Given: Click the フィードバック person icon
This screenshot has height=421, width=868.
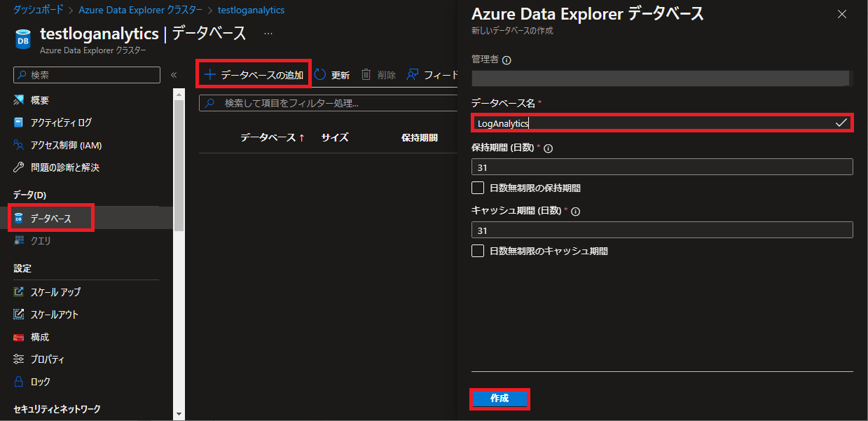Looking at the screenshot, I should coord(413,75).
